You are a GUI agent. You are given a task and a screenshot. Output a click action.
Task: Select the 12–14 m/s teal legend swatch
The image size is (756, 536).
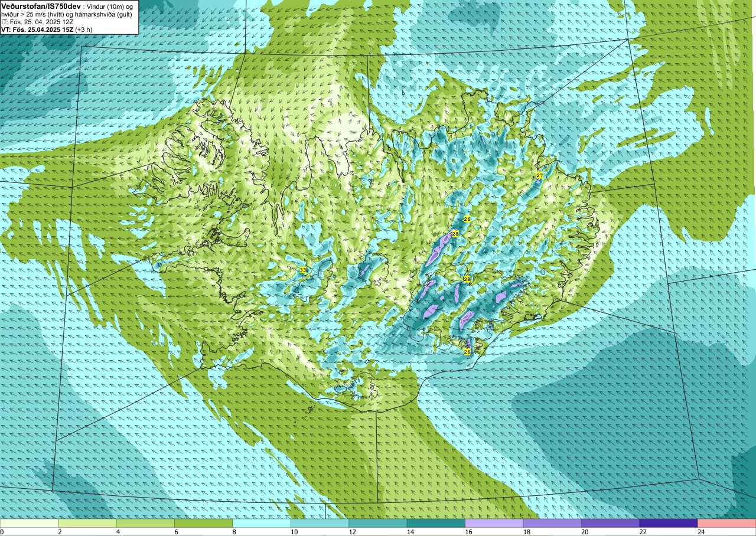point(378,524)
